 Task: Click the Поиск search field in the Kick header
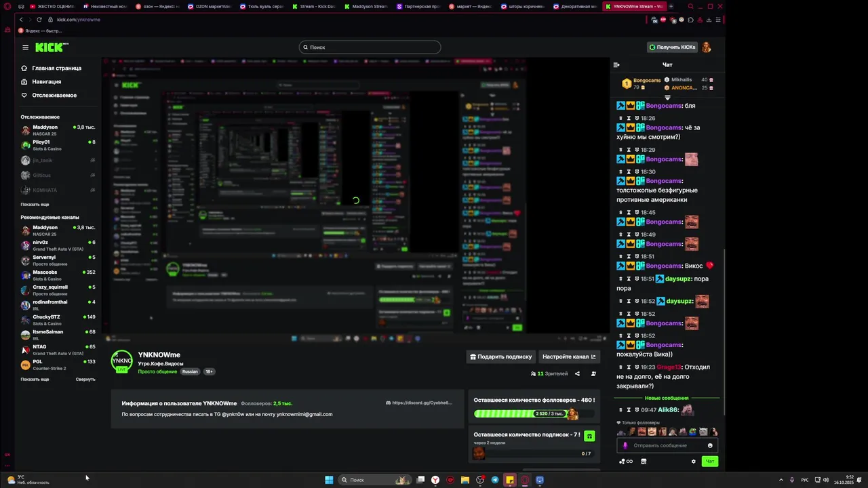click(370, 47)
